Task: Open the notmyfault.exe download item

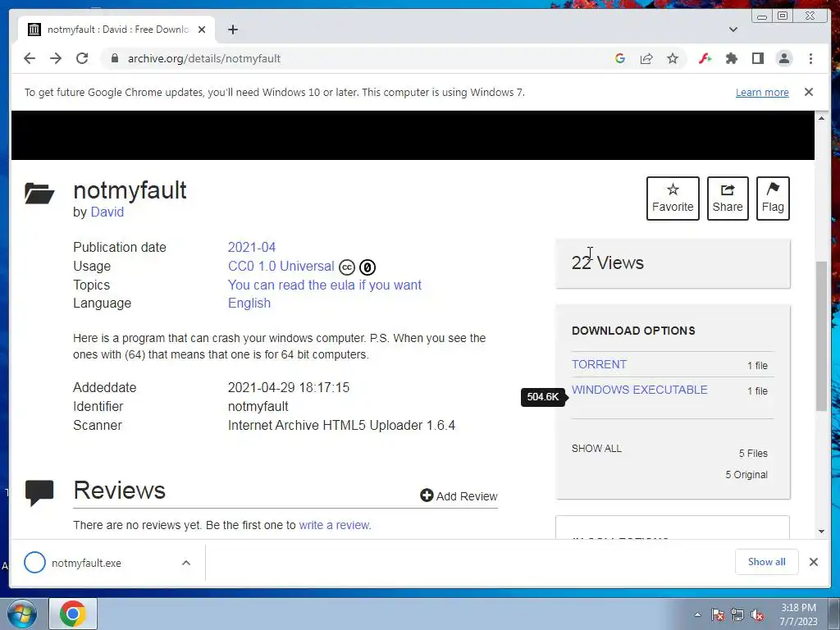Action: pos(85,563)
